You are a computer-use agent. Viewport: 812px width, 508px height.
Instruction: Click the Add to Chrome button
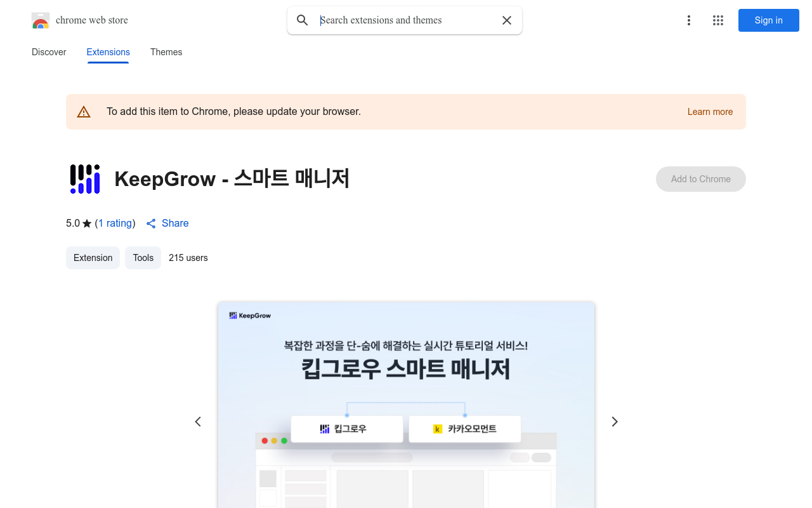[701, 179]
